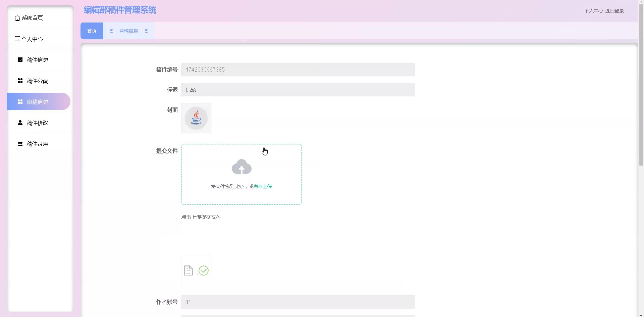Switch to the 首页 breadcrumb tab
The width and height of the screenshot is (644, 317).
92,31
